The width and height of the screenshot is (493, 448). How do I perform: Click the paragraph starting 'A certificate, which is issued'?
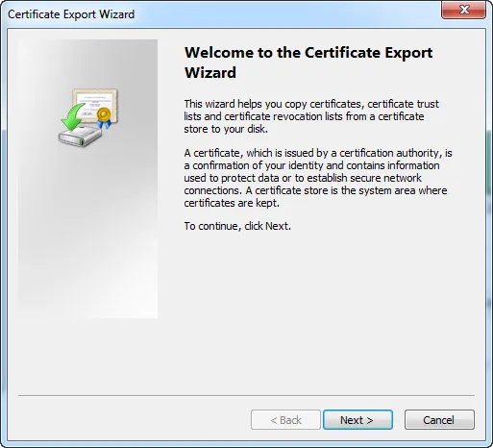(x=318, y=178)
